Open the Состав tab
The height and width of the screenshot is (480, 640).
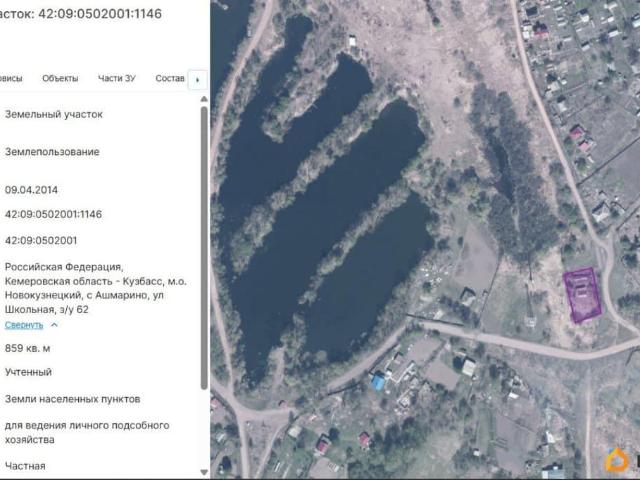point(170,78)
